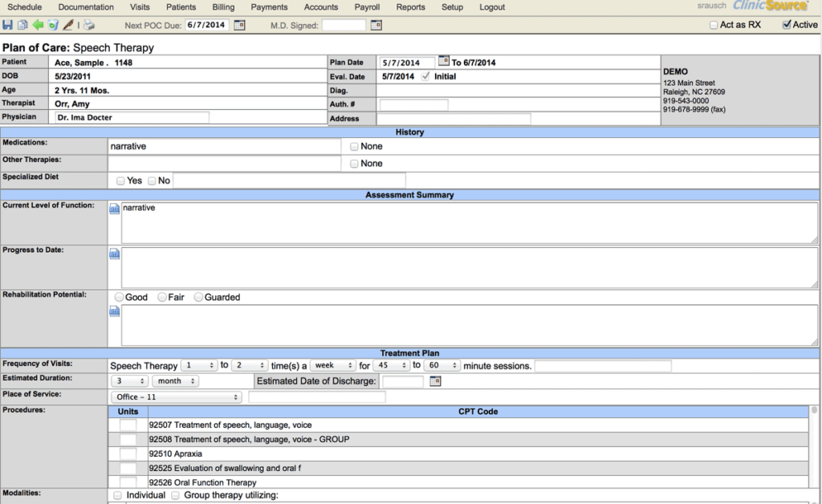
Task: Check None for Other Therapies
Action: [354, 164]
